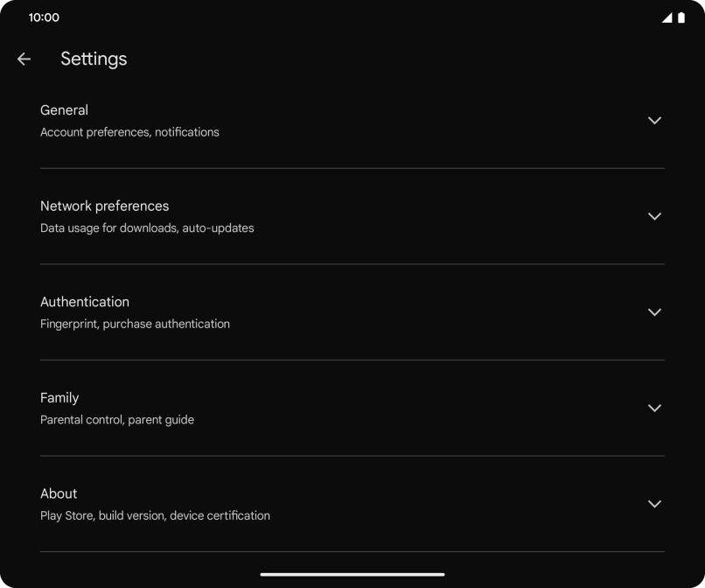Image resolution: width=705 pixels, height=588 pixels.
Task: Expand the Family section chevron
Action: click(654, 408)
